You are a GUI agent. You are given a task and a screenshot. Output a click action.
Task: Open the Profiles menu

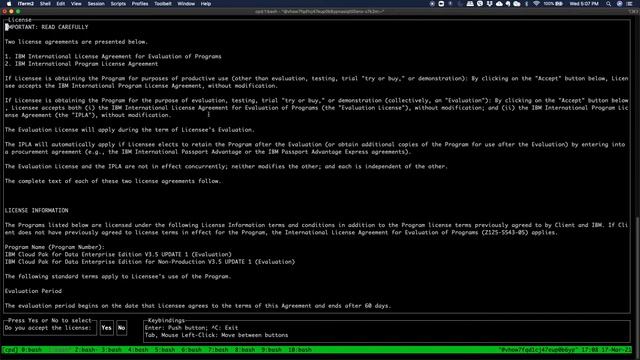[140, 4]
